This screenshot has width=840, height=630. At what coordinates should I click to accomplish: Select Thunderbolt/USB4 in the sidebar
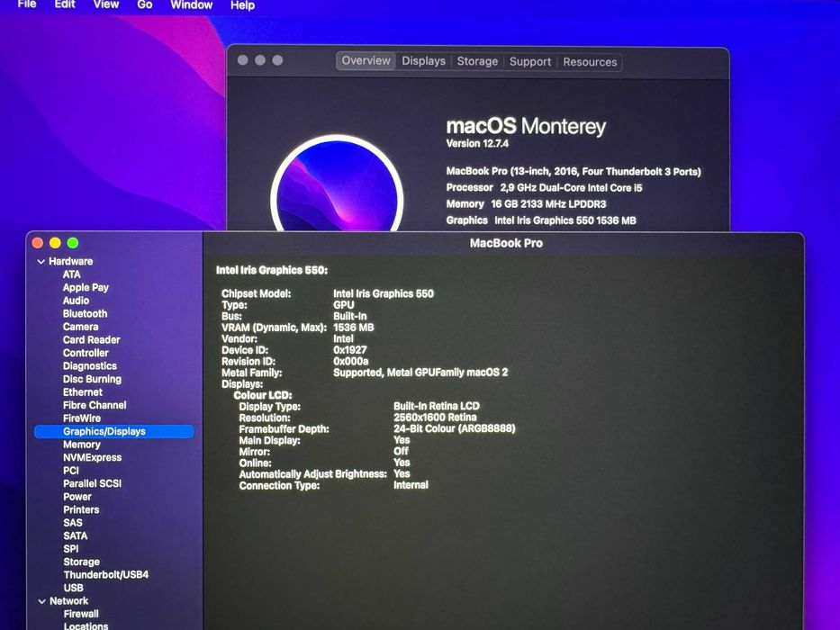[106, 575]
